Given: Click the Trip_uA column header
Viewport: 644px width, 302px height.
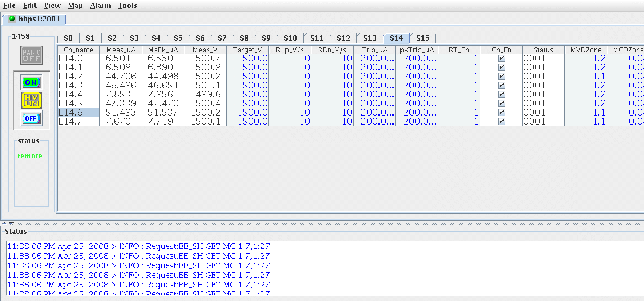Looking at the screenshot, I should click(374, 50).
